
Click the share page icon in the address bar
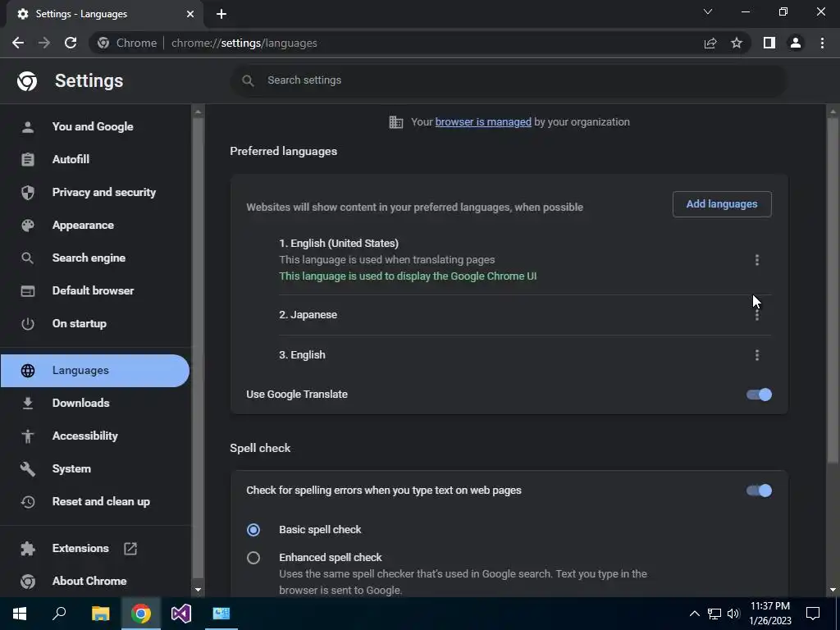(x=710, y=43)
